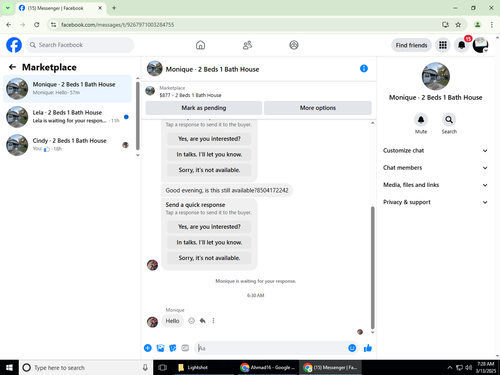The height and width of the screenshot is (375, 500).
Task: Expand the Privacy & support section
Action: tap(435, 202)
